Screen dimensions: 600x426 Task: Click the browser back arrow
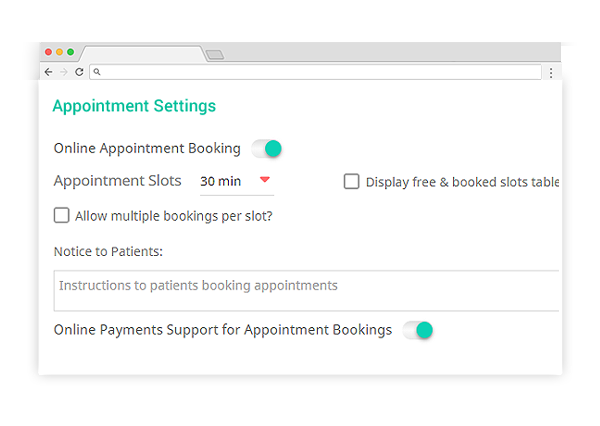point(48,72)
